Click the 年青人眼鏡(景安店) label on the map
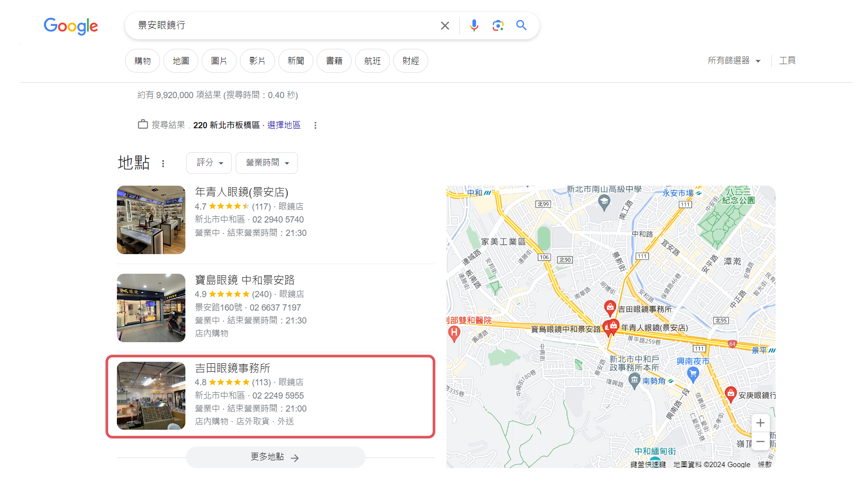This screenshot has width=868, height=480. click(654, 328)
